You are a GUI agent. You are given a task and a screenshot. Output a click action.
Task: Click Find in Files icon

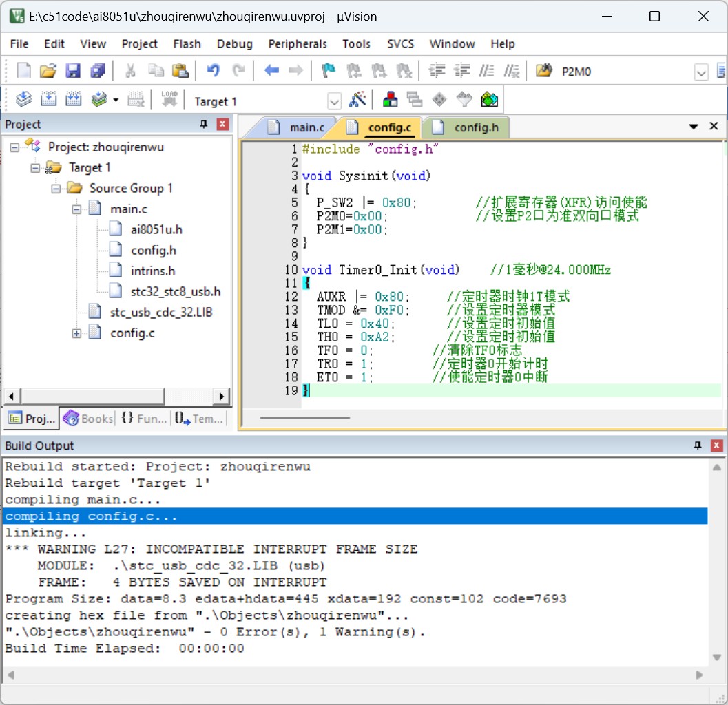[x=543, y=71]
